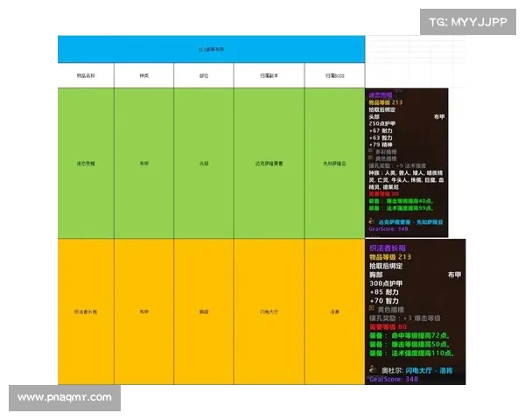525x420 pixels.
Task: Click the dungeon source icon beside 奥杜尔
Action: 372,371
